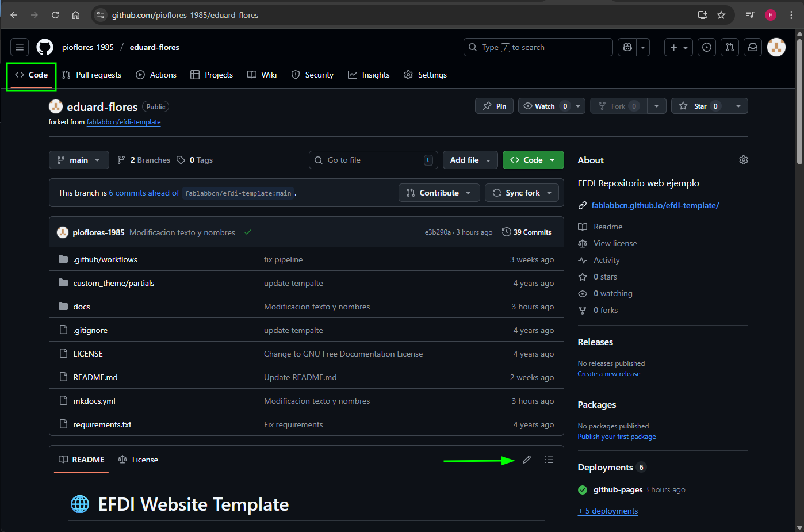Expand the main branch selector dropdown
This screenshot has height=532, width=804.
pos(79,160)
